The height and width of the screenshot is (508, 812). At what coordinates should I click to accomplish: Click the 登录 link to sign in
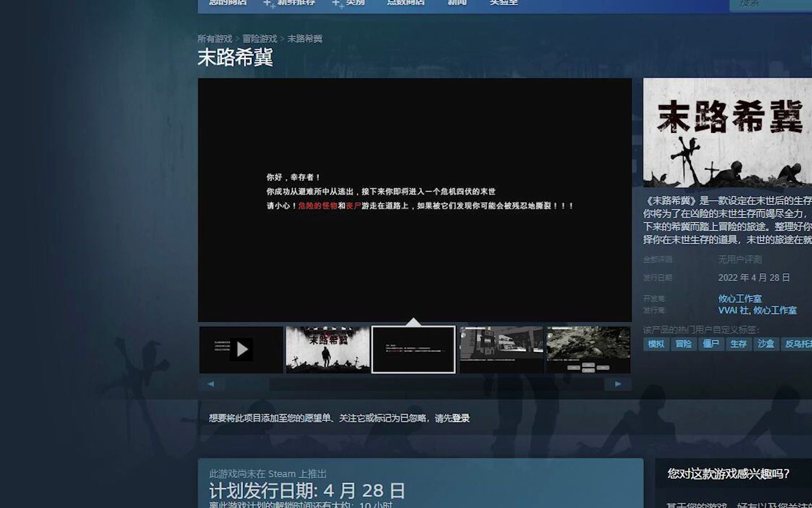coord(460,419)
